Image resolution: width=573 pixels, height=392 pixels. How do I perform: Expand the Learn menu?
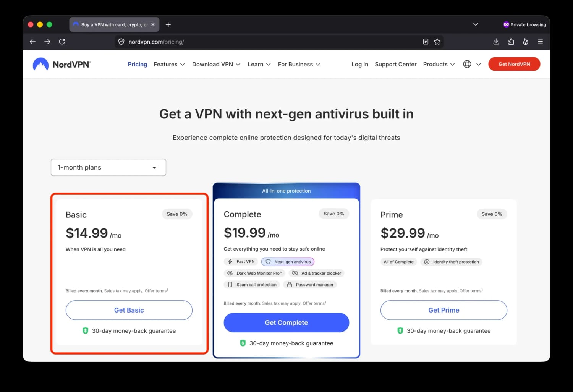tap(259, 64)
